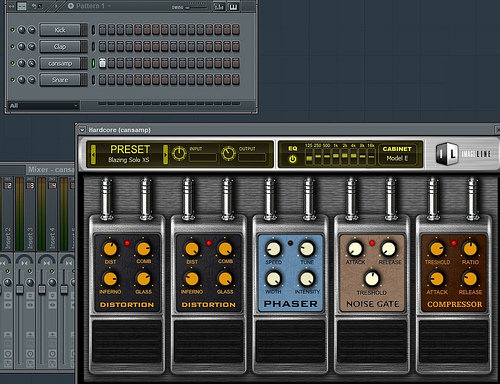
Task: Click DIST knob on the left Distortion pedal
Action: (110, 249)
